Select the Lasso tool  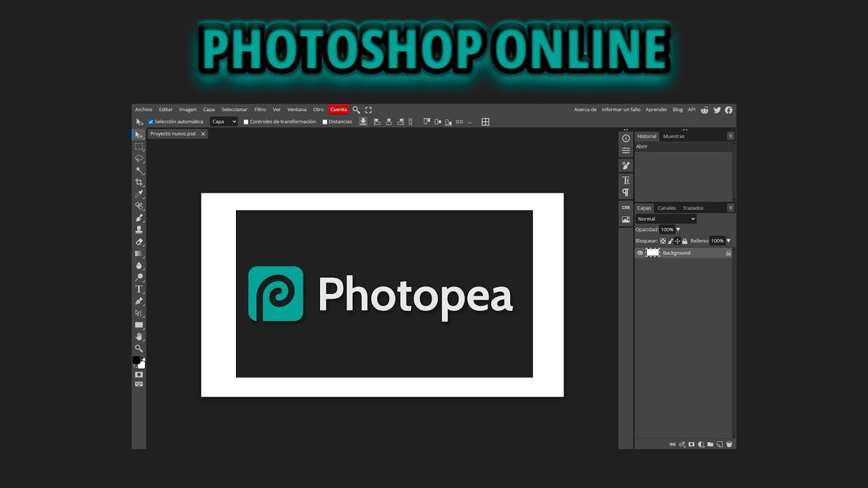[x=139, y=159]
